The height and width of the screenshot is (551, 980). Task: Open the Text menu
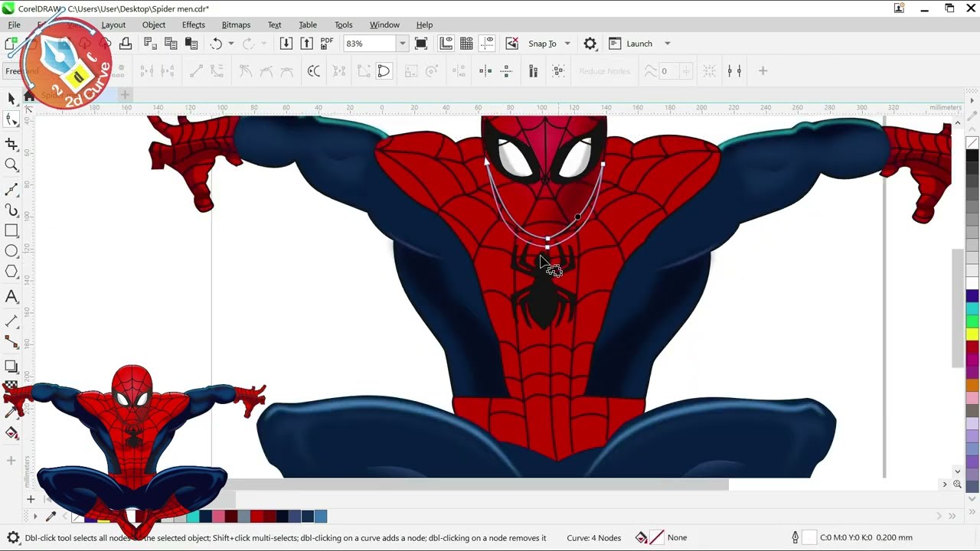click(274, 24)
